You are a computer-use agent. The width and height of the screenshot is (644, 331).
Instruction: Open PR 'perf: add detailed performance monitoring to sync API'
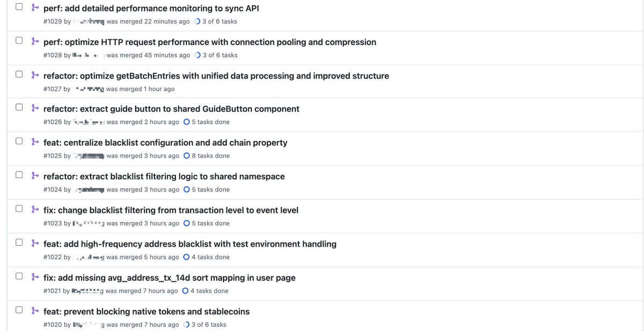(x=151, y=9)
